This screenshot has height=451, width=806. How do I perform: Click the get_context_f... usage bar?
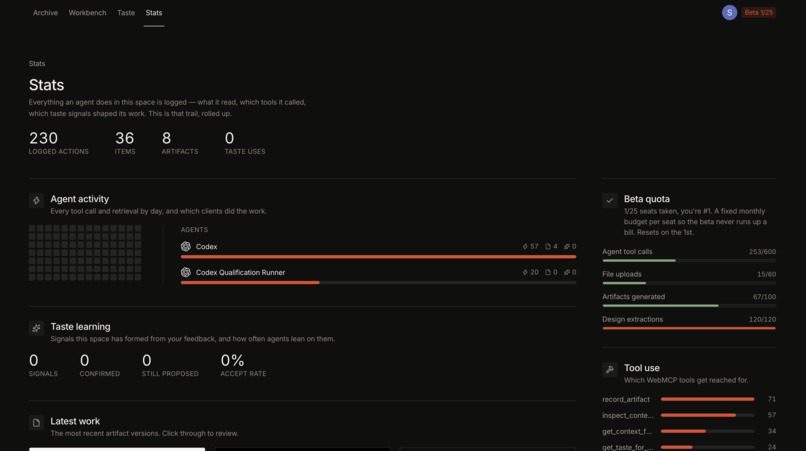pyautogui.click(x=707, y=431)
